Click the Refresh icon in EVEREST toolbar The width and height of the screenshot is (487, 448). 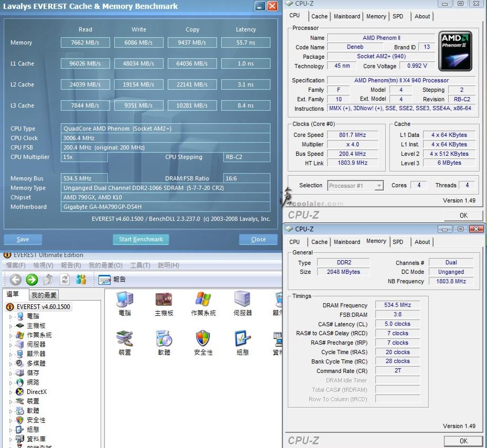[64, 280]
